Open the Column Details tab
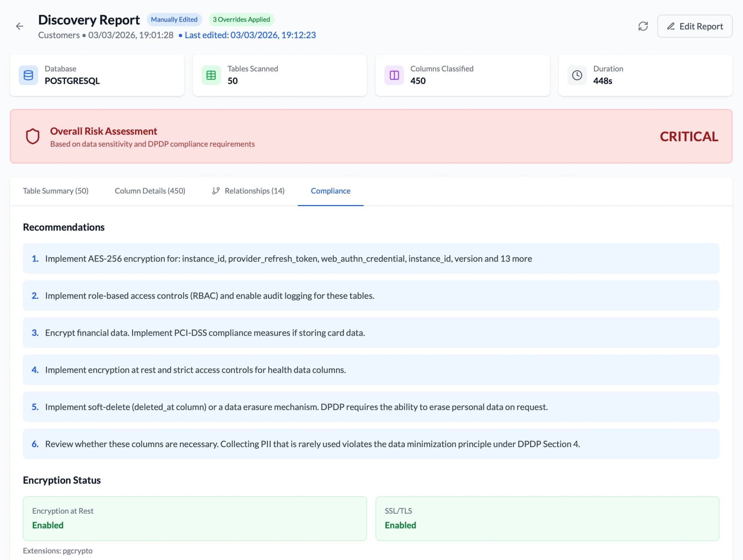The image size is (743, 560). coord(150,191)
